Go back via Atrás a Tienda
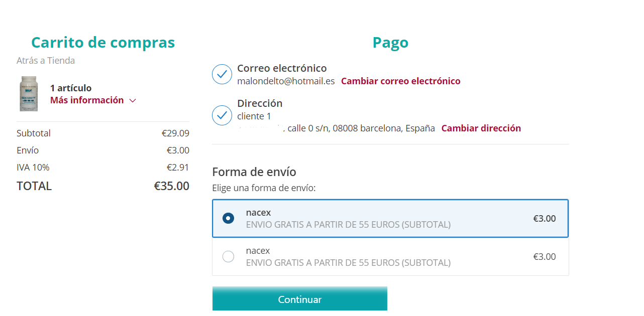 pos(46,61)
